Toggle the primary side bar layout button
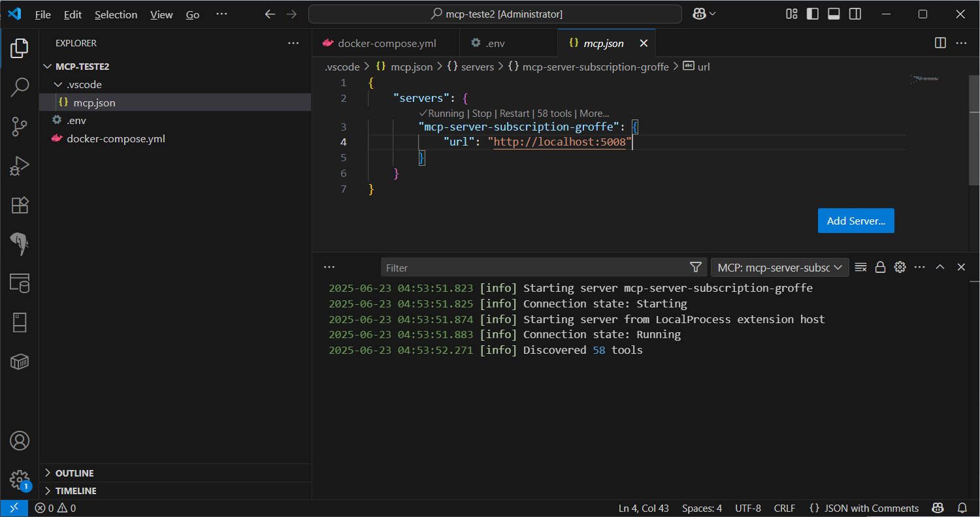980x517 pixels. point(813,14)
